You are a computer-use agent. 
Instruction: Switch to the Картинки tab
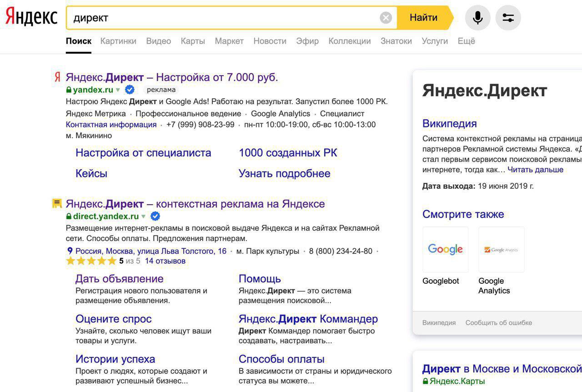tap(118, 41)
